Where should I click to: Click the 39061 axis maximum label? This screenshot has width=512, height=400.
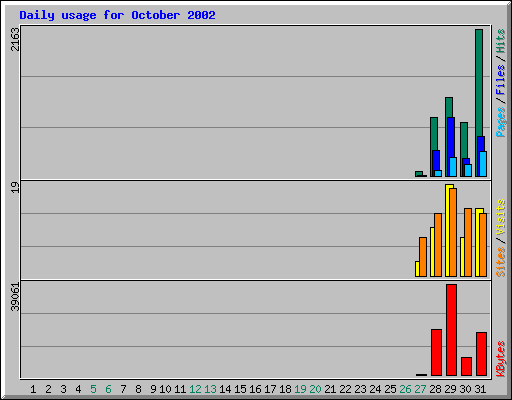15,297
